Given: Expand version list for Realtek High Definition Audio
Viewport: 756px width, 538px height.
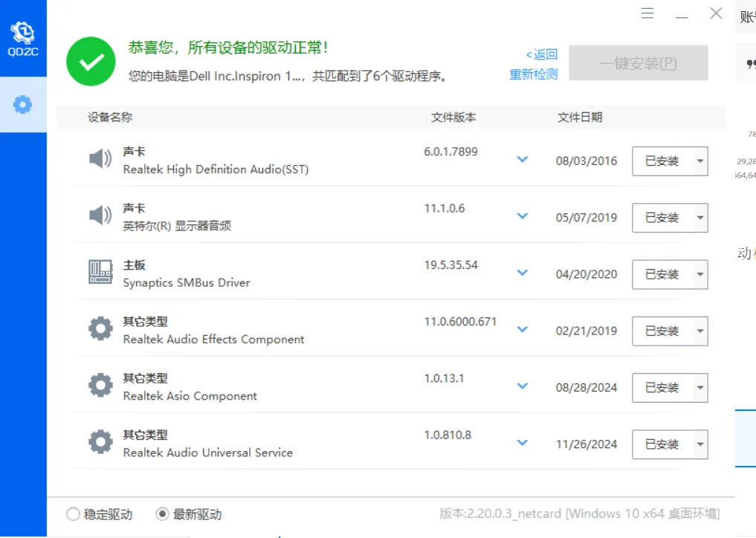Looking at the screenshot, I should tap(523, 160).
